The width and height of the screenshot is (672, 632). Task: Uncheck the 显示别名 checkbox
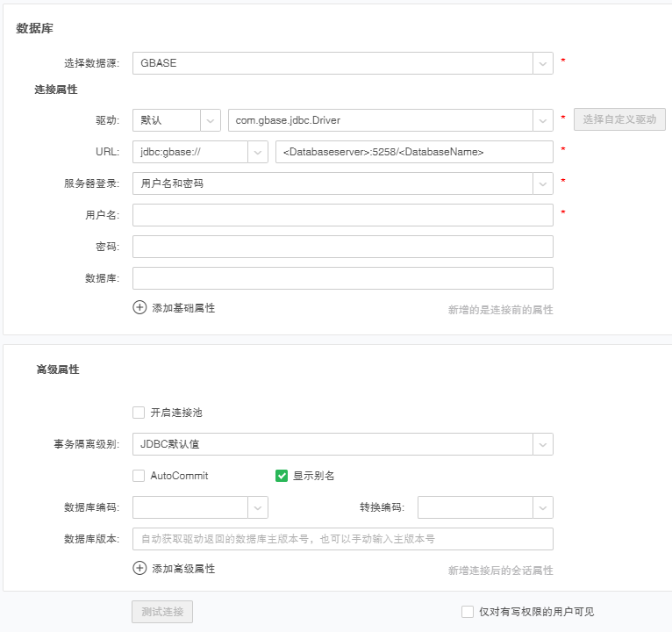pos(282,476)
